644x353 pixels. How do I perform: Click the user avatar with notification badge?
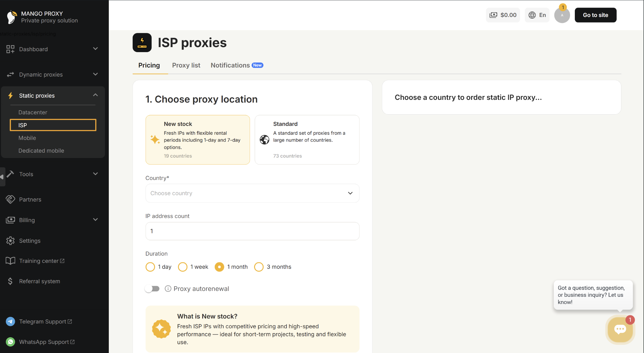coord(562,15)
